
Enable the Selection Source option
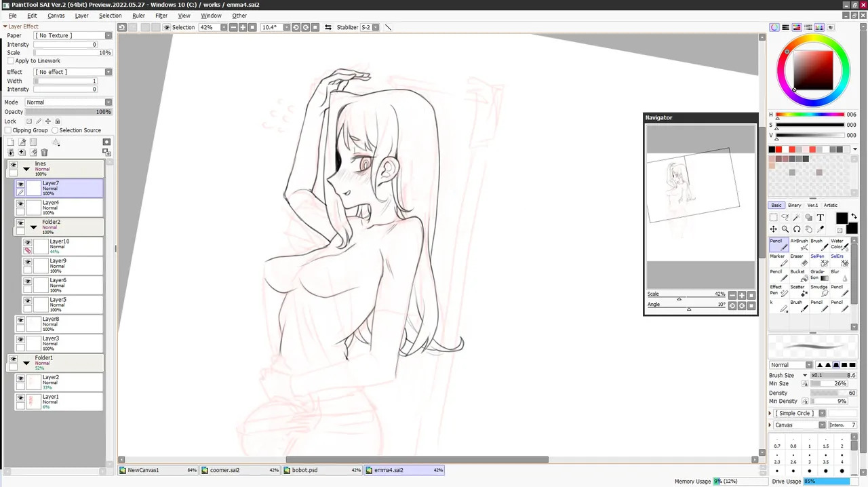[55, 130]
